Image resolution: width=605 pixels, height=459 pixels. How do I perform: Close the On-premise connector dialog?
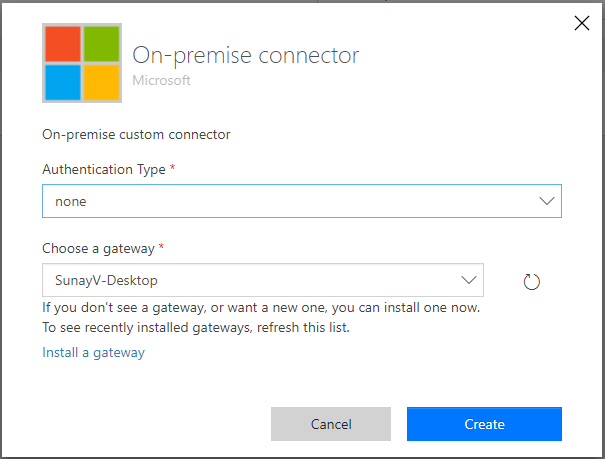pyautogui.click(x=581, y=23)
